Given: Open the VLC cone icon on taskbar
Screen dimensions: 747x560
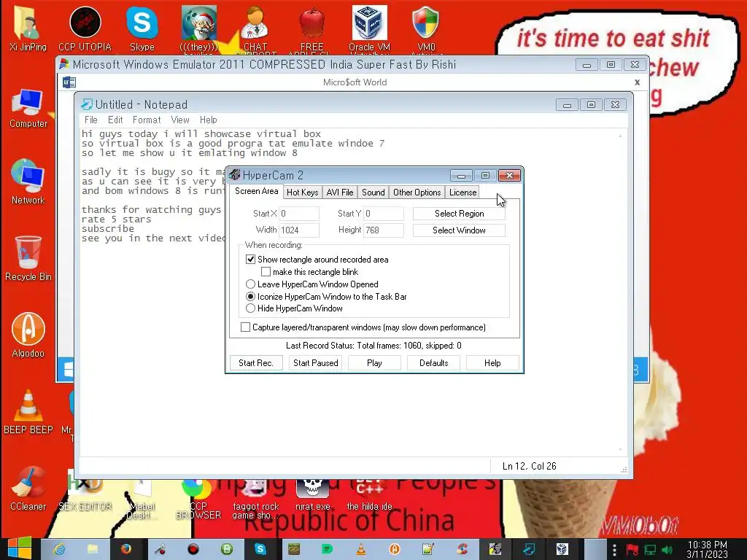Looking at the screenshot, I should (360, 549).
